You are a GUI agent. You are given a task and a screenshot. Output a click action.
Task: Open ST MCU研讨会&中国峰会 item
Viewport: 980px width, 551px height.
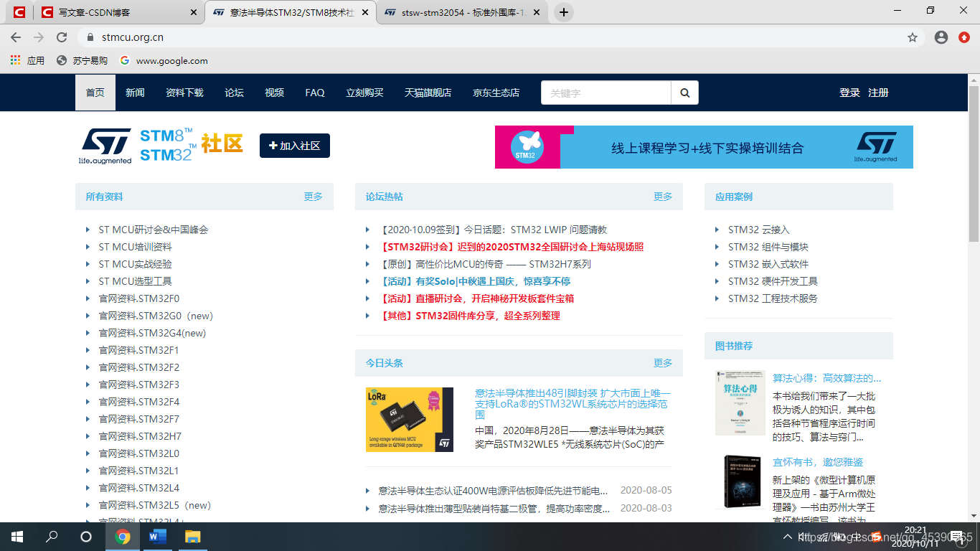tap(153, 230)
